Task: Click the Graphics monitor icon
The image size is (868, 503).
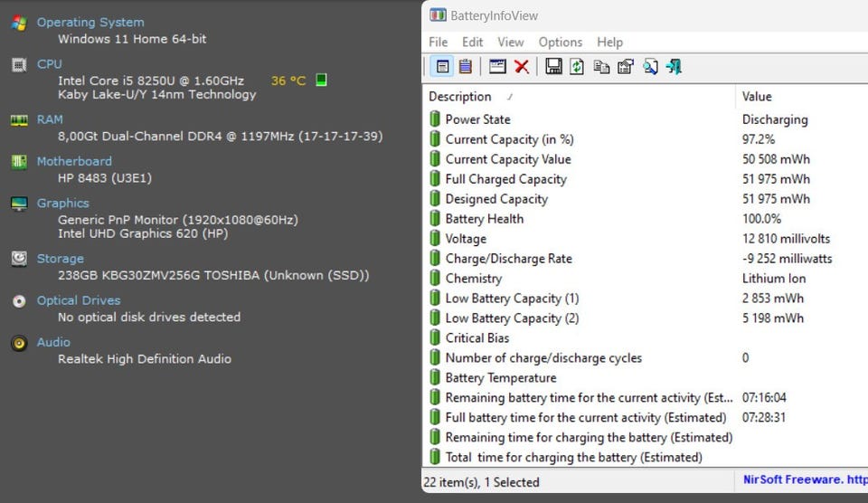Action: pos(19,204)
